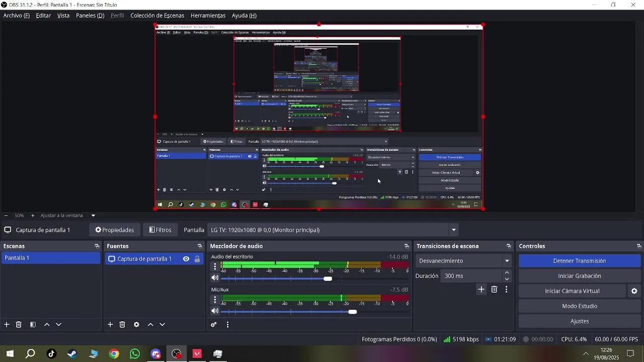Open WhatsApp from taskbar
This screenshot has height=362, width=644.
point(135,354)
